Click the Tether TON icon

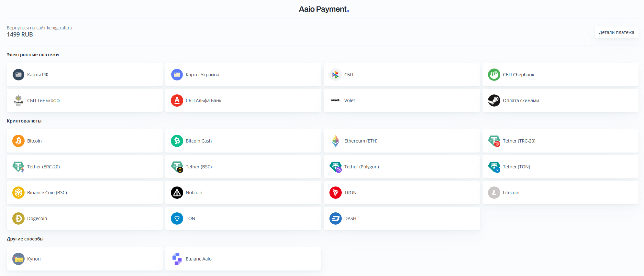494,167
